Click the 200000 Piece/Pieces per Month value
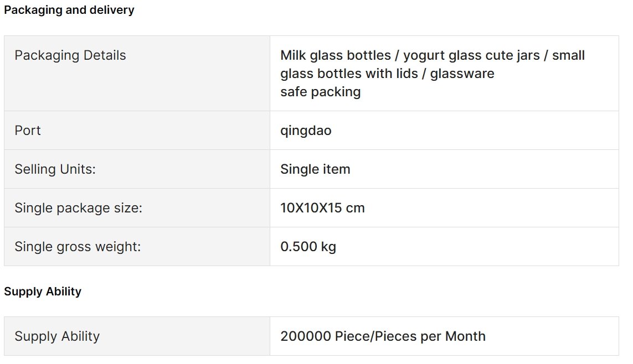633x364 pixels. point(383,336)
